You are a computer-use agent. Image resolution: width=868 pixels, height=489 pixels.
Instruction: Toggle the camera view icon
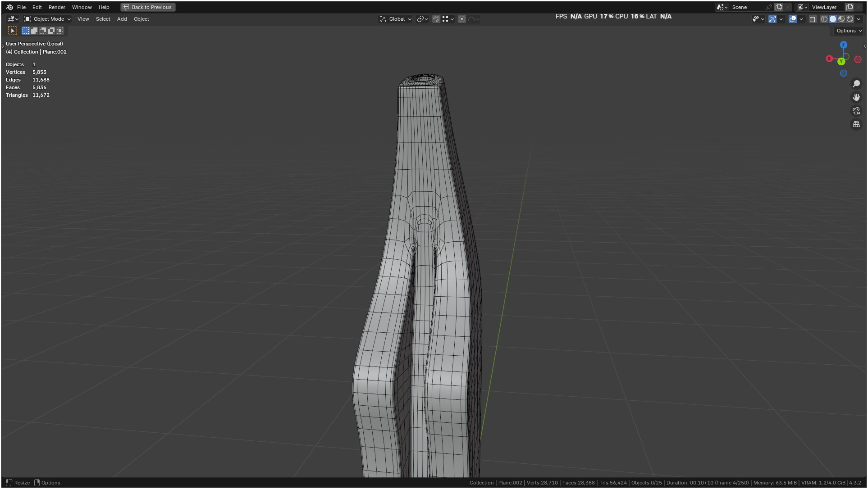(x=856, y=111)
